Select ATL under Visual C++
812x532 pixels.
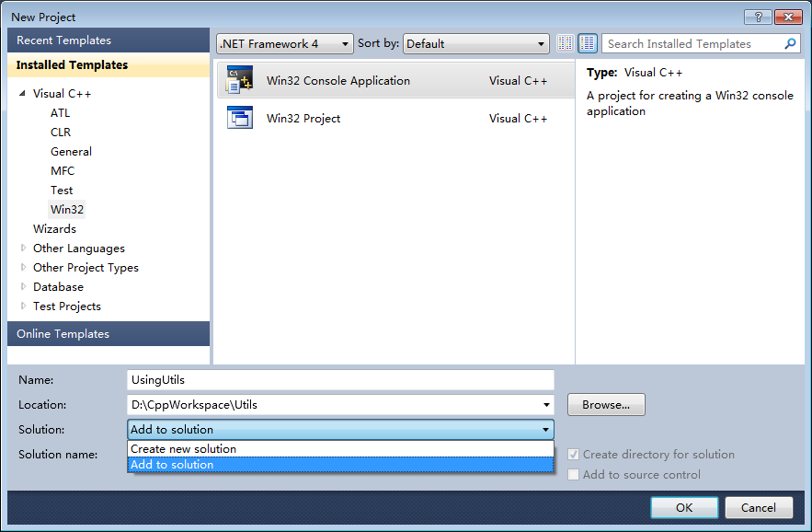pyautogui.click(x=60, y=112)
